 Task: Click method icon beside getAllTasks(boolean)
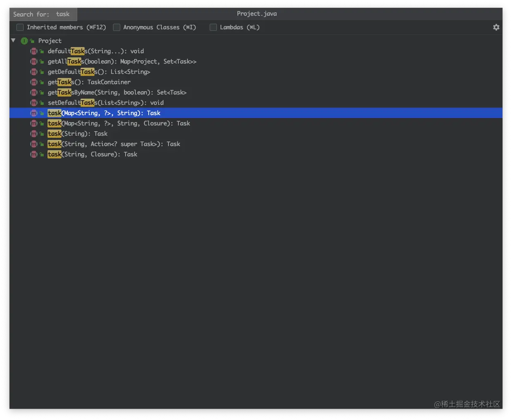click(x=34, y=61)
